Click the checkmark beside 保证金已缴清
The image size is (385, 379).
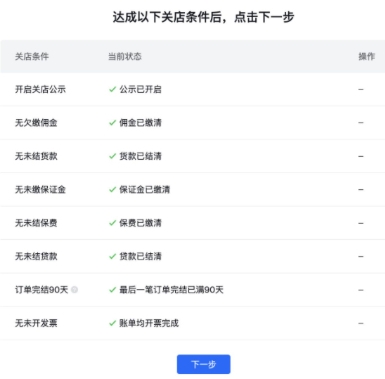[112, 190]
